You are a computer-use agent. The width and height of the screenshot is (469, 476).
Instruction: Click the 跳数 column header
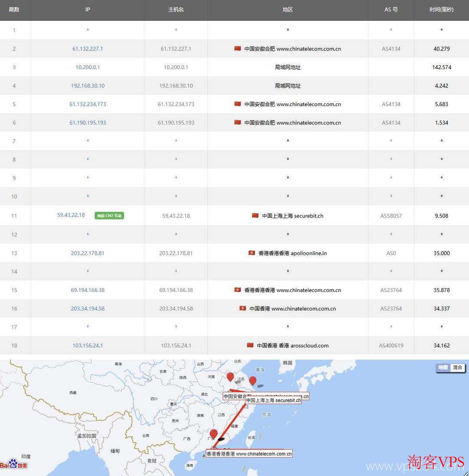[14, 10]
